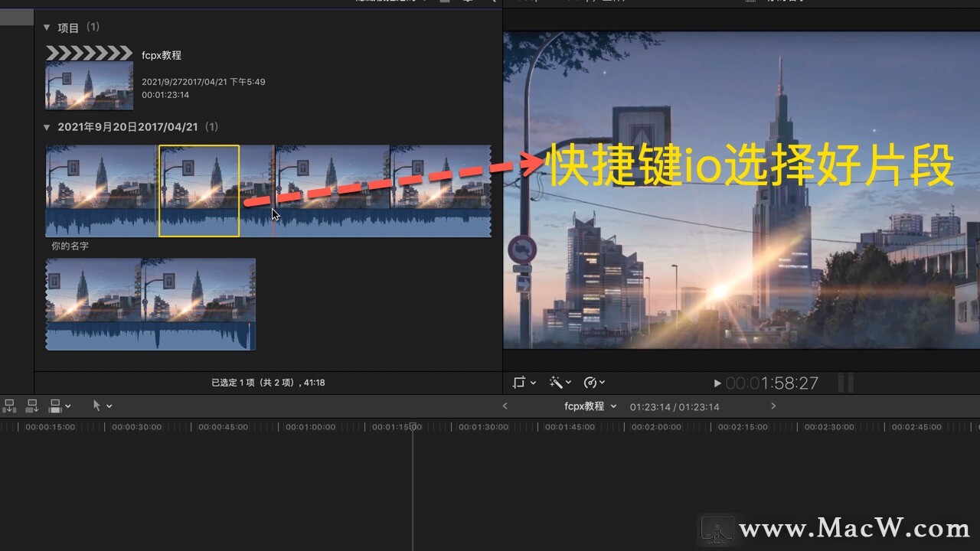Screen dimensions: 980x551
Task: Show the audio meters beside the timecode
Action: 846,383
